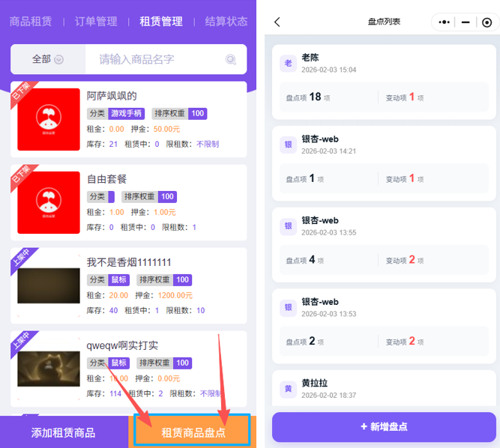Click deposit value 1200.00元
The width and height of the screenshot is (500, 448).
(175, 295)
